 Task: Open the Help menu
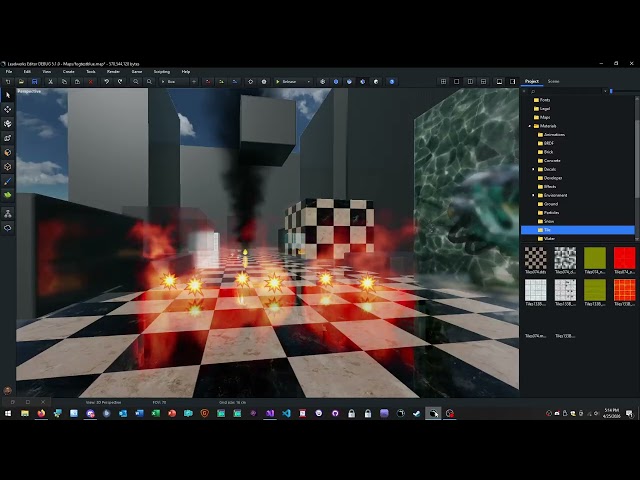click(x=186, y=72)
